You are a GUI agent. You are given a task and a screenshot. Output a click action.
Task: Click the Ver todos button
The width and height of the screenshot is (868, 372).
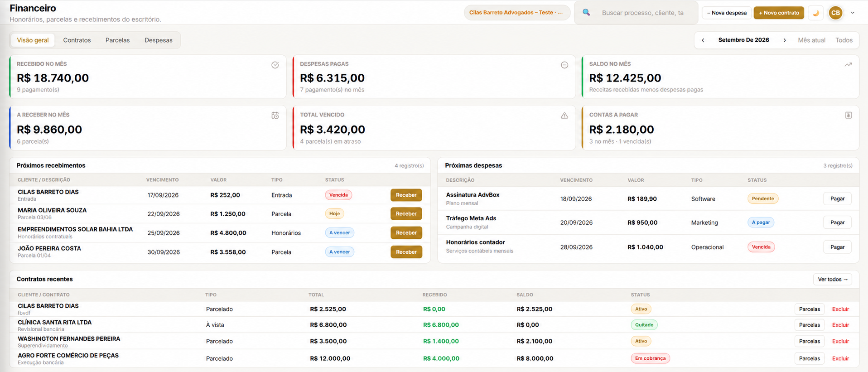[833, 280]
